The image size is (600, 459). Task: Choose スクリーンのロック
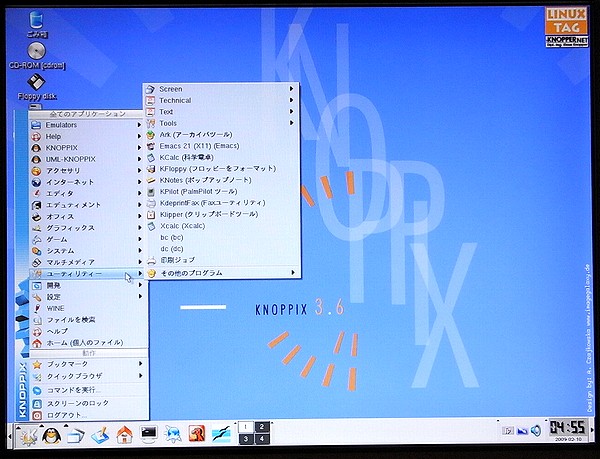coord(87,403)
